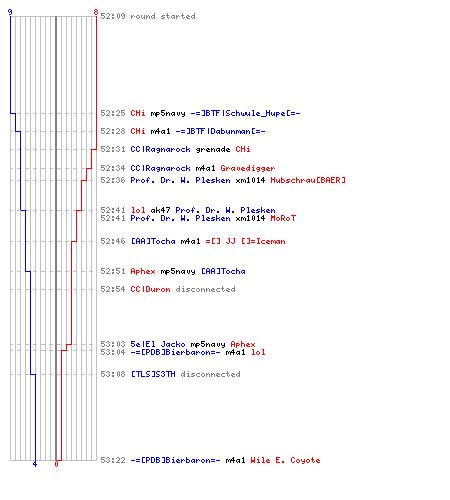Click red team start count 8 on graph
This screenshot has height=500, width=450.
pos(96,12)
